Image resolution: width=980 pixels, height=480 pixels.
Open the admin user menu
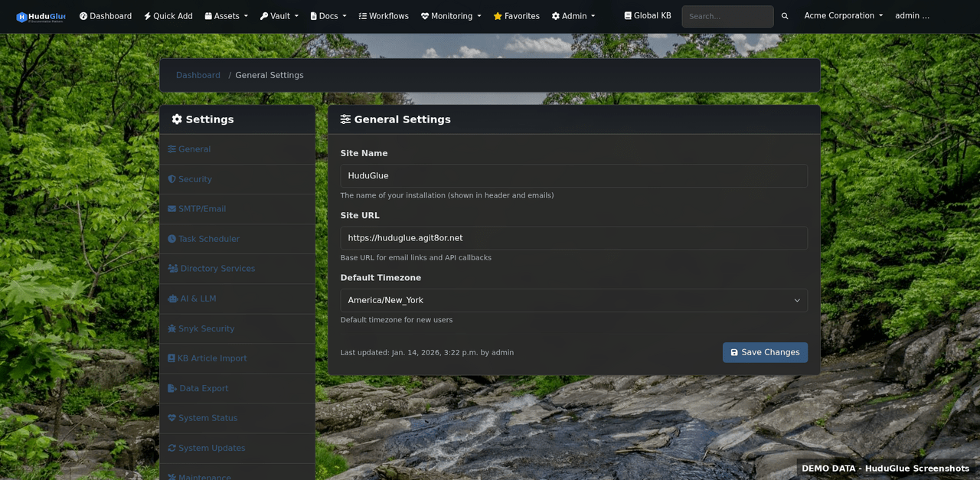tap(913, 15)
